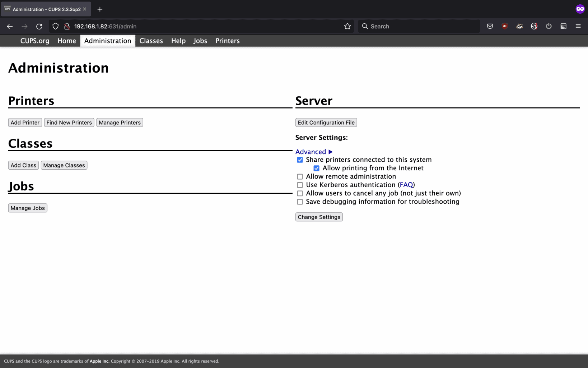Screen dimensions: 588x368
Task: Go back with the browser back arrow
Action: pos(10,26)
